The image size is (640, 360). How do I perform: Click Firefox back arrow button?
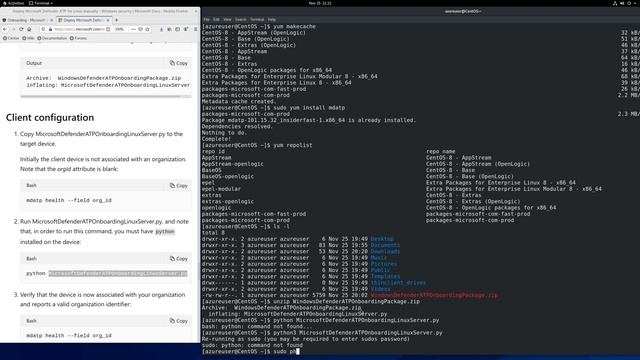tap(5, 29)
